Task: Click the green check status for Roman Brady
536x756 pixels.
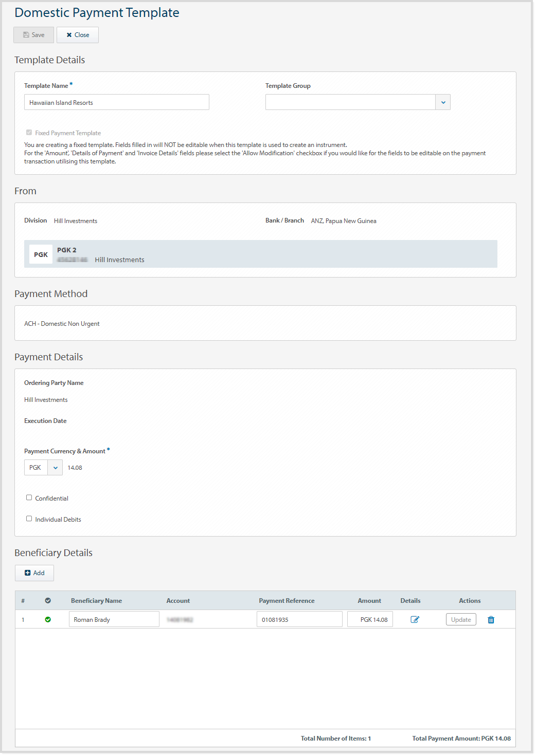Action: pos(48,619)
